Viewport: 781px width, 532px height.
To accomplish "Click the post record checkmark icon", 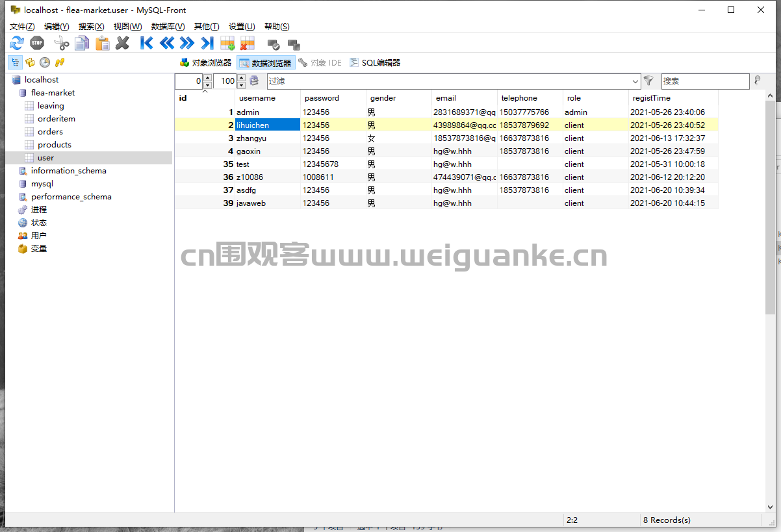I will pyautogui.click(x=274, y=44).
